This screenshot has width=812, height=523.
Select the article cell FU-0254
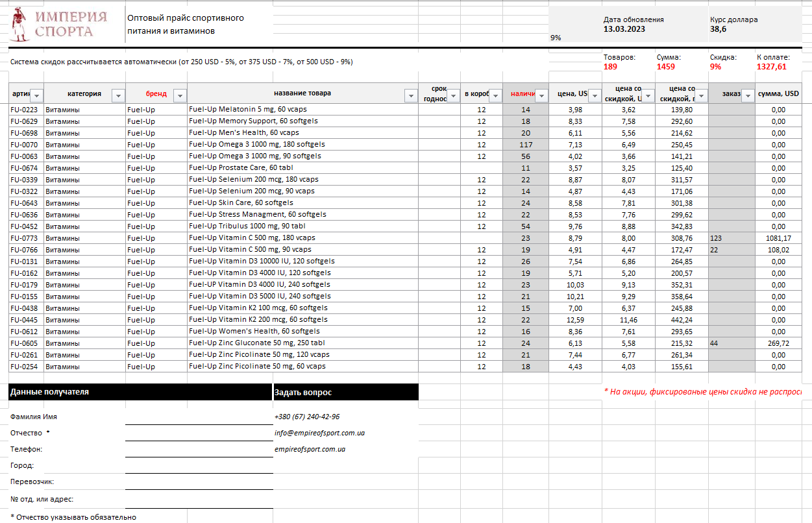[26, 367]
